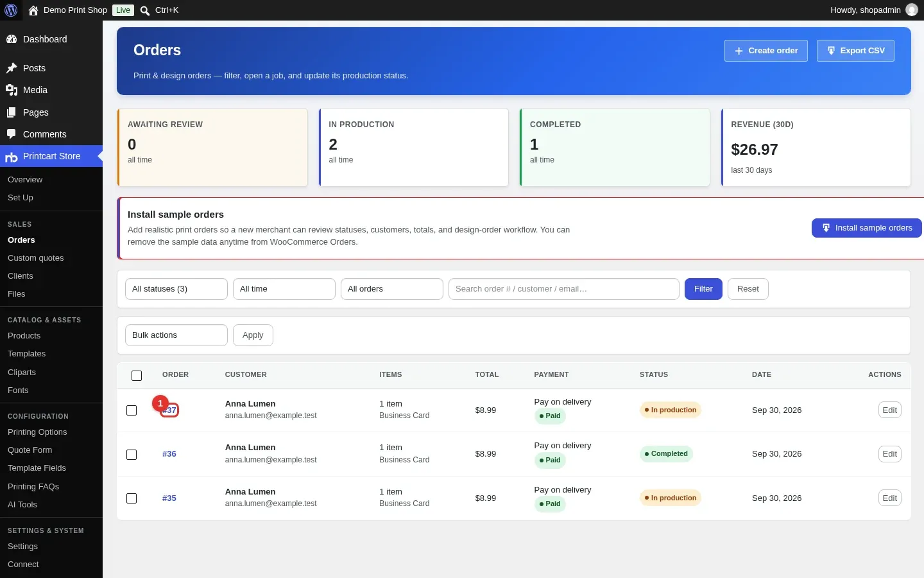Screen dimensions: 924x578
Task: Click the Dashboard gauge icon
Action: coord(12,39)
